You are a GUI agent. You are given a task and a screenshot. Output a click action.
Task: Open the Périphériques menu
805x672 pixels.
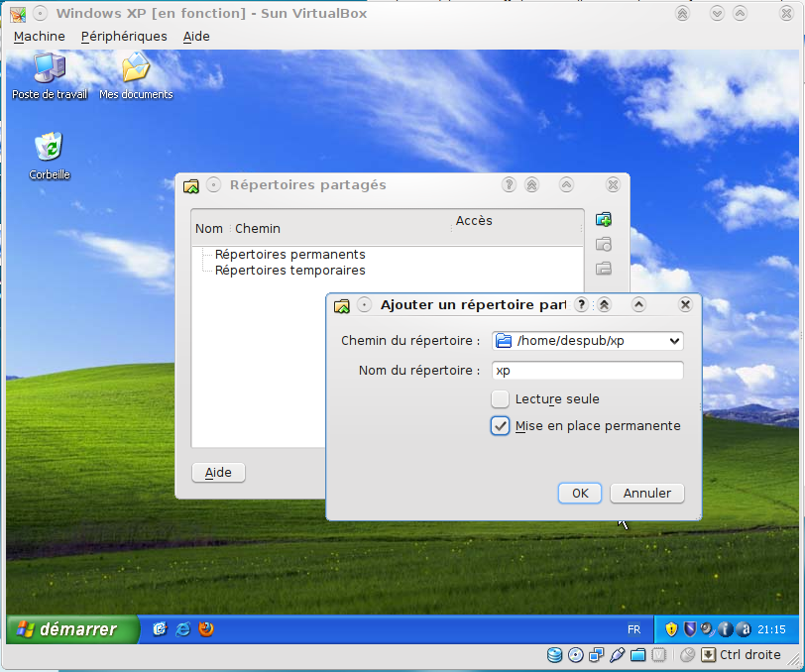124,36
